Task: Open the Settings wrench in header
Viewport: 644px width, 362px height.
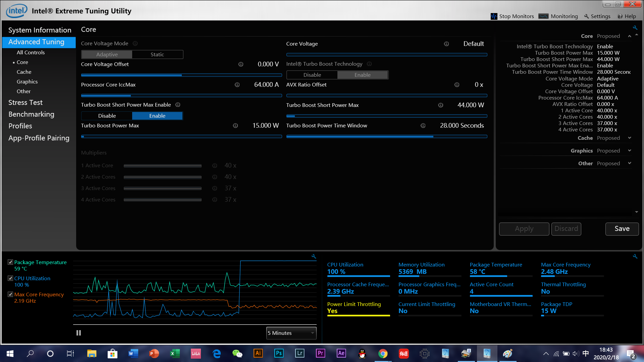Action: (587, 16)
